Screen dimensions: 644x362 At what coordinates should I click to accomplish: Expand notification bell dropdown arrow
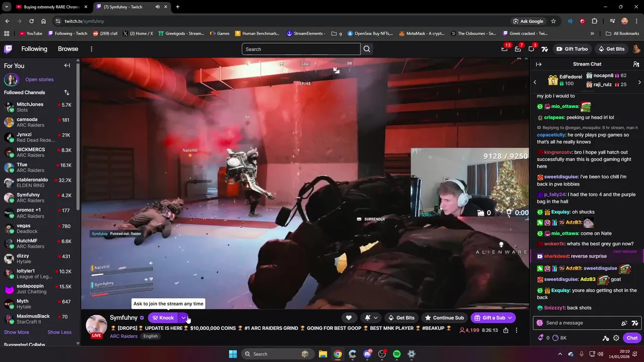coord(375,318)
